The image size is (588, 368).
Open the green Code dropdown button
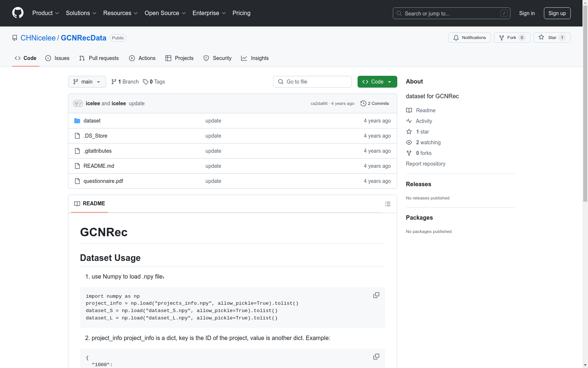pos(377,82)
